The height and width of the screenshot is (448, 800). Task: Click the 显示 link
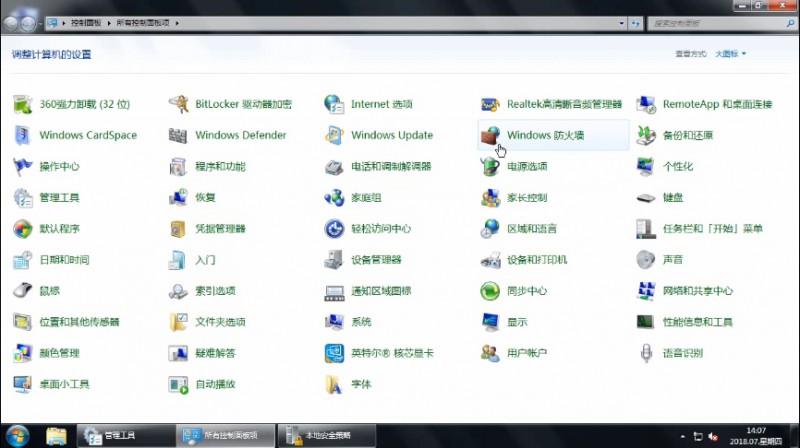coord(517,322)
